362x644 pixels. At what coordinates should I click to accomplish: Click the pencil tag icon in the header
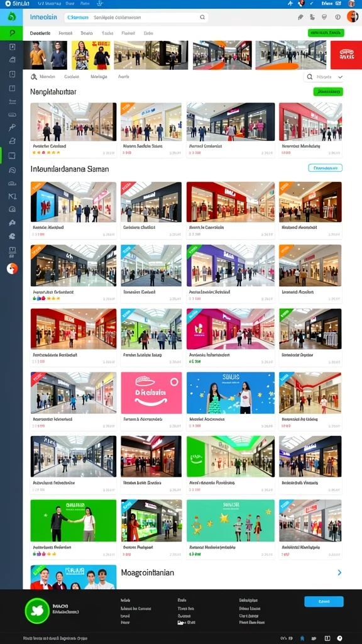click(x=300, y=17)
